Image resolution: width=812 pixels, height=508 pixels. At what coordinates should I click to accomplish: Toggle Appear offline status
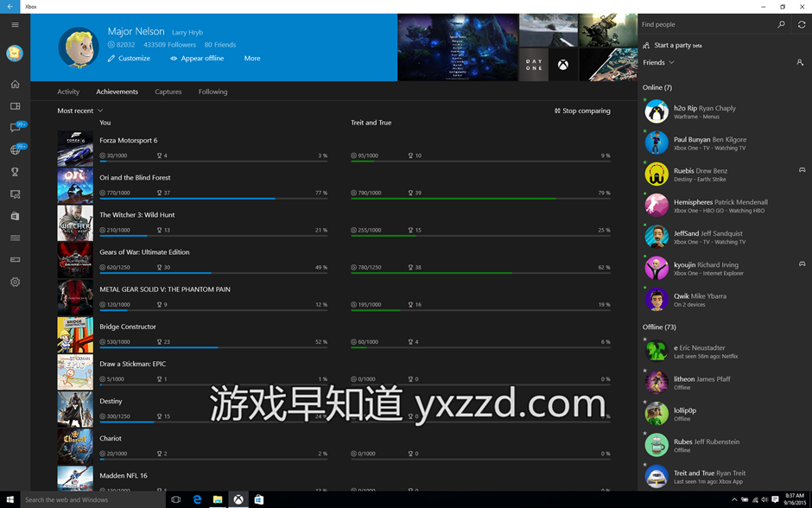click(x=197, y=58)
